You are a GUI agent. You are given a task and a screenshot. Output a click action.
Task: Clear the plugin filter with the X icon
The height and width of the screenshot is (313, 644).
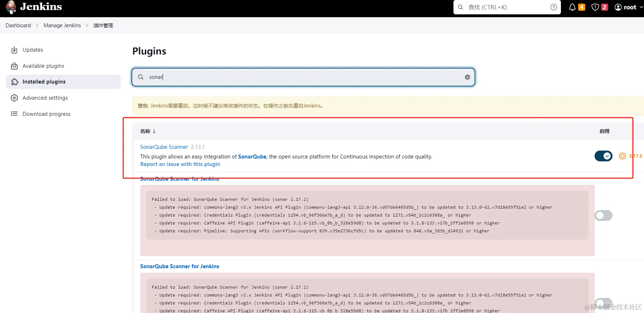(x=467, y=77)
